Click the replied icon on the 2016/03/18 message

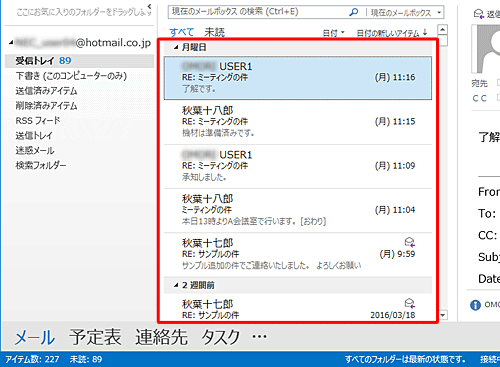[x=410, y=303]
